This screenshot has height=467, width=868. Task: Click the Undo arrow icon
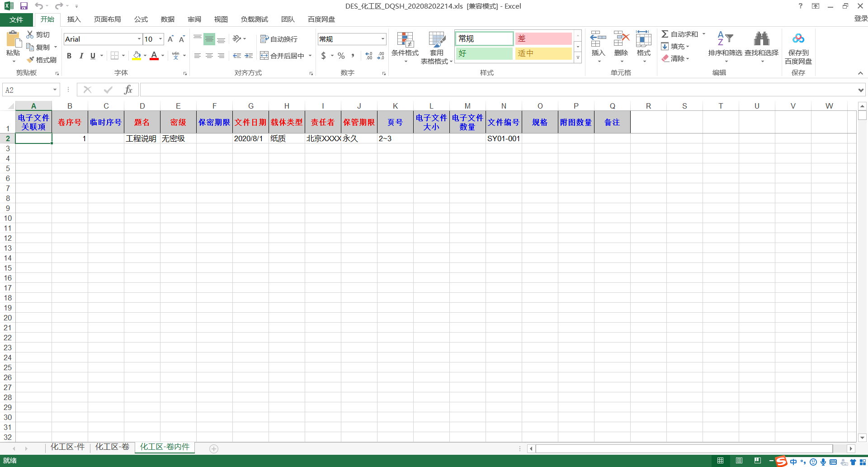pyautogui.click(x=39, y=6)
